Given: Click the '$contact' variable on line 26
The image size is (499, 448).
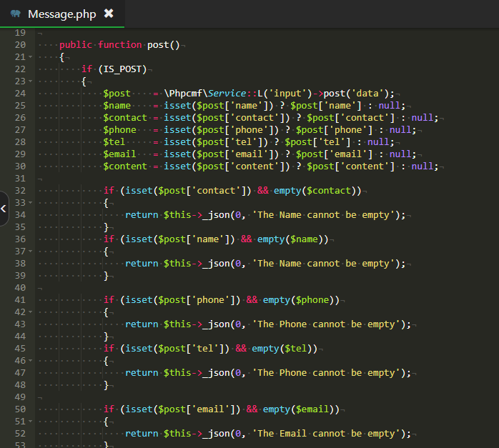Looking at the screenshot, I should click(125, 118).
